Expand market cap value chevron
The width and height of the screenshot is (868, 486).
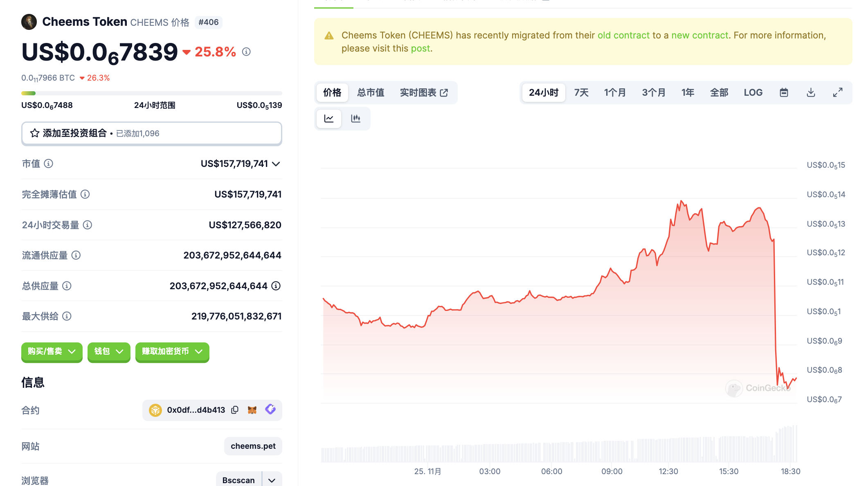[276, 164]
